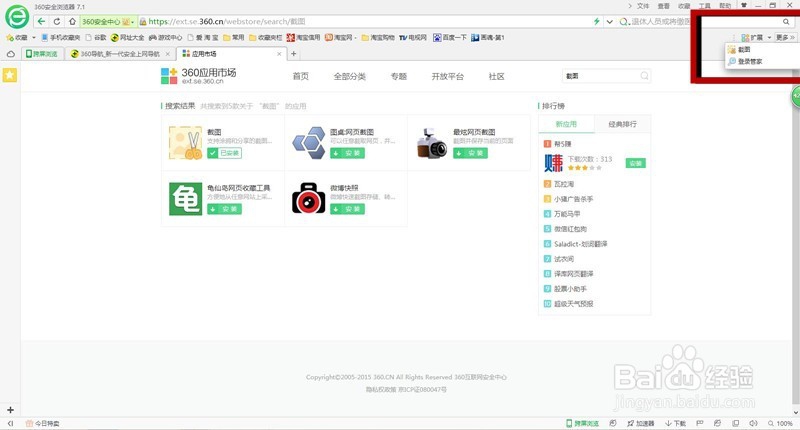
Task: Go to 首页 in the store navigation
Action: pos(301,76)
